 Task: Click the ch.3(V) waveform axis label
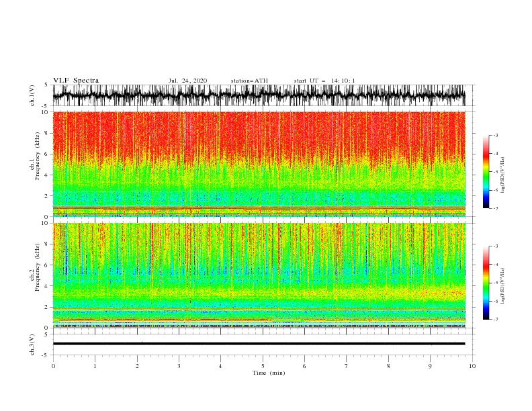pos(32,345)
